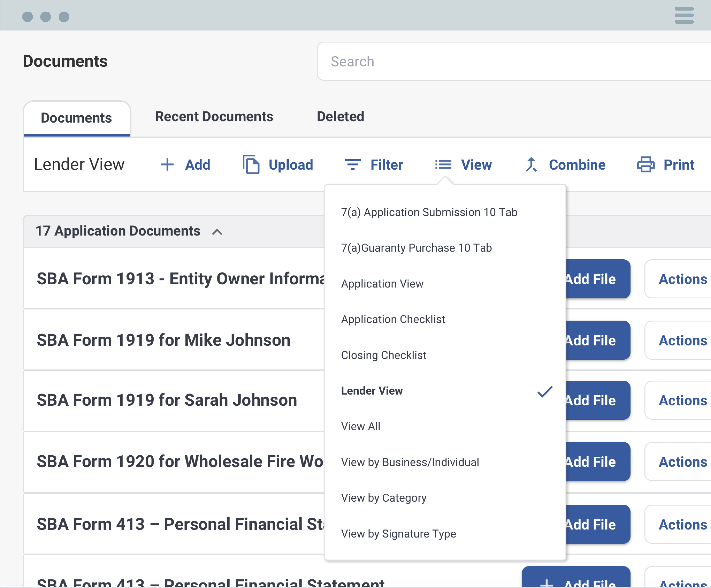711x588 pixels.
Task: Click the Combine merge arrow icon
Action: (x=531, y=165)
